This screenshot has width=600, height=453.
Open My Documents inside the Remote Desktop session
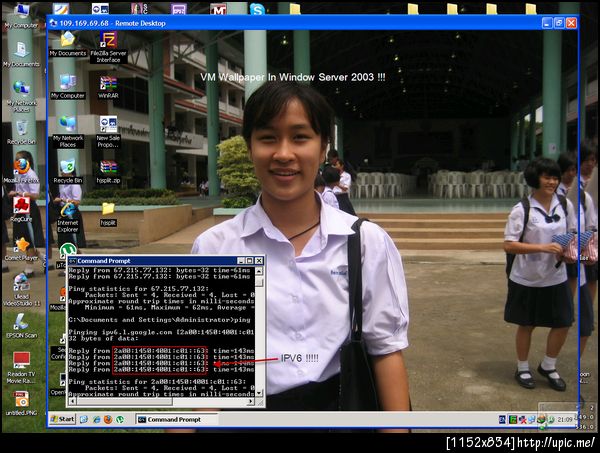point(68,44)
